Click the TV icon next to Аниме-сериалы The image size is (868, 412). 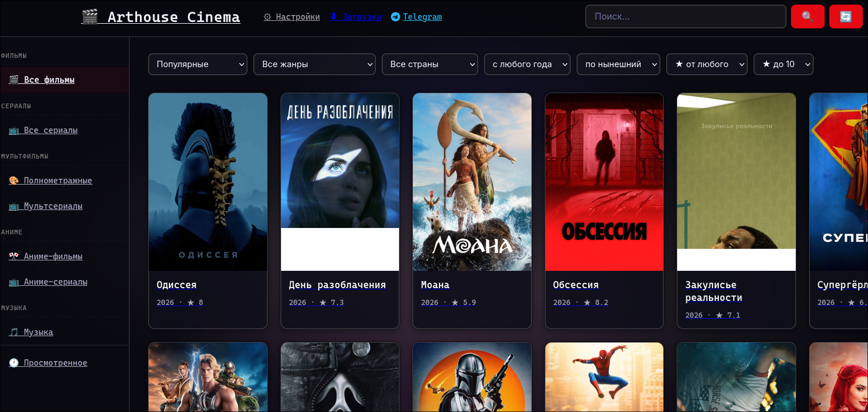pos(14,282)
